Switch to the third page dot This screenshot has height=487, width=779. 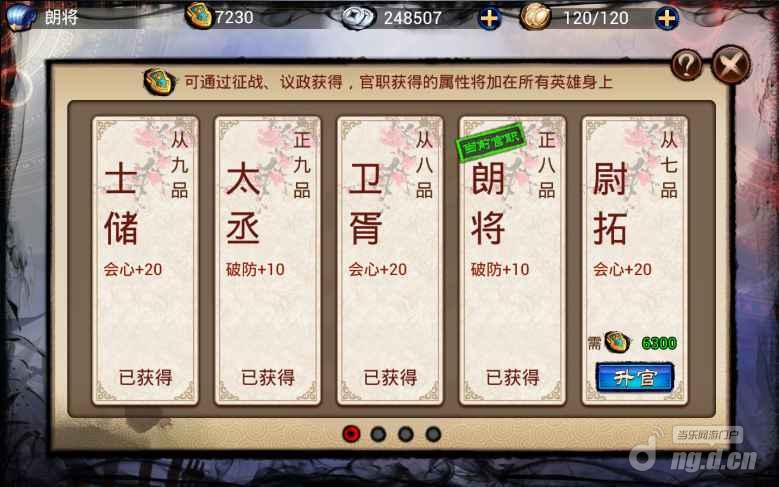pyautogui.click(x=406, y=434)
